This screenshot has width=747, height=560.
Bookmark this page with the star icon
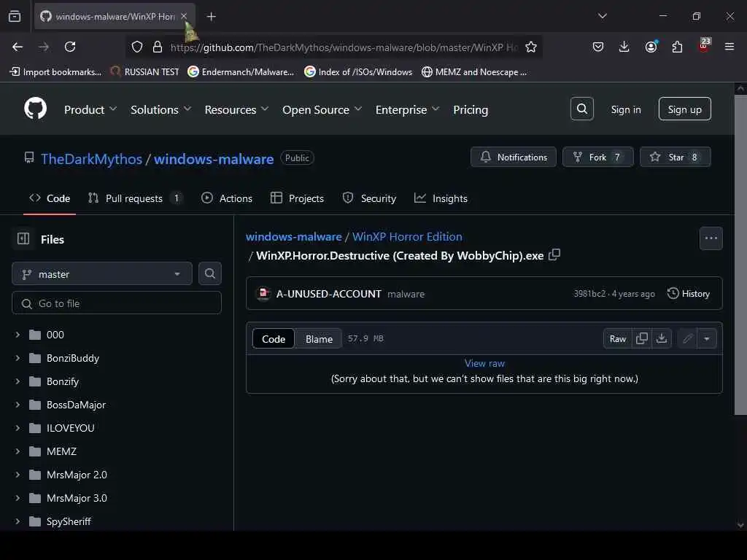click(531, 47)
